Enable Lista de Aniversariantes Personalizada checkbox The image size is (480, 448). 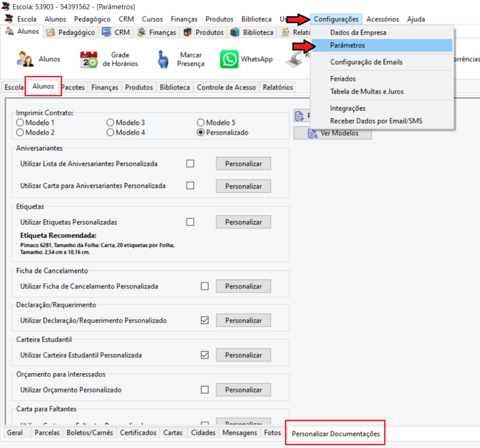tap(190, 164)
